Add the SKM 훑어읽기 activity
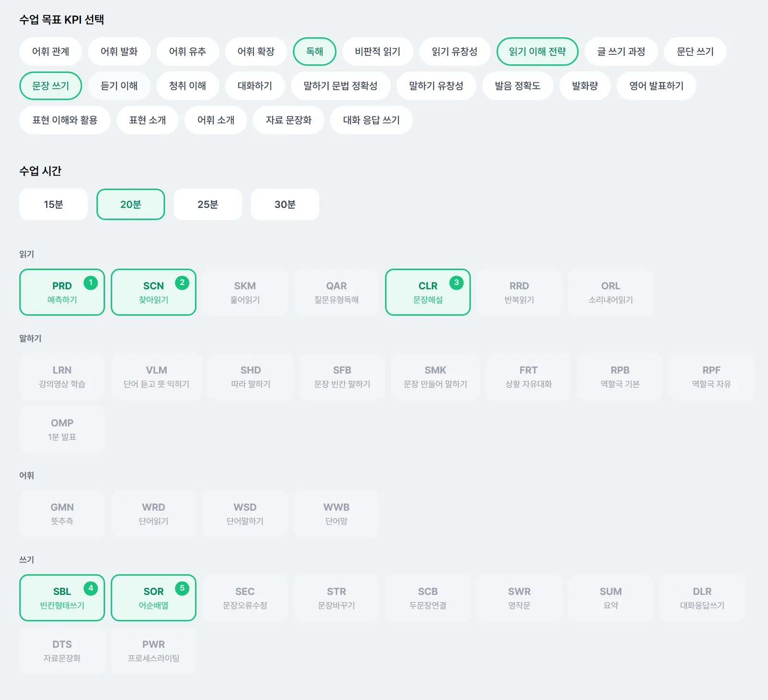Viewport: 768px width, 700px height. click(x=245, y=292)
